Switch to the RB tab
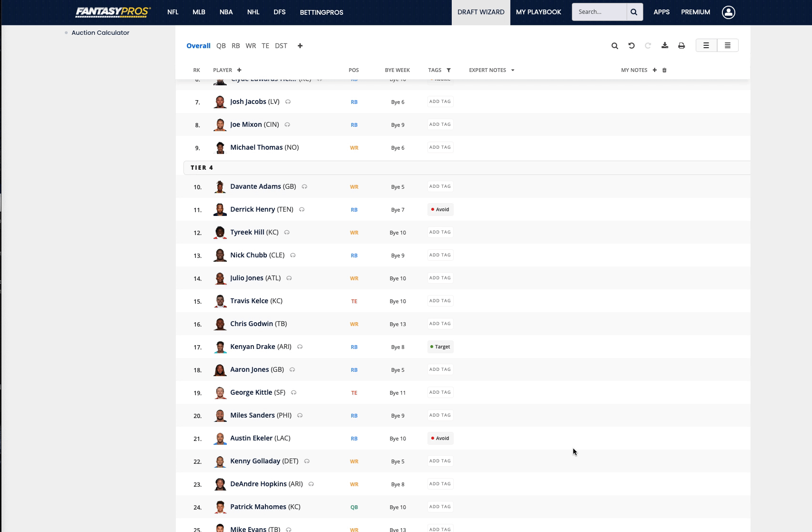This screenshot has height=532, width=812. point(236,46)
